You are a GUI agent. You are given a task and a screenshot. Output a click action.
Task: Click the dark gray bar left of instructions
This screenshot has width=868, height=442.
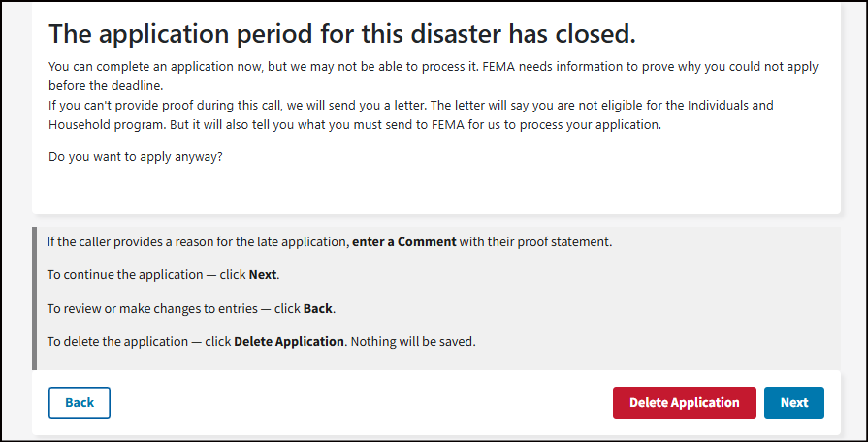(34, 299)
